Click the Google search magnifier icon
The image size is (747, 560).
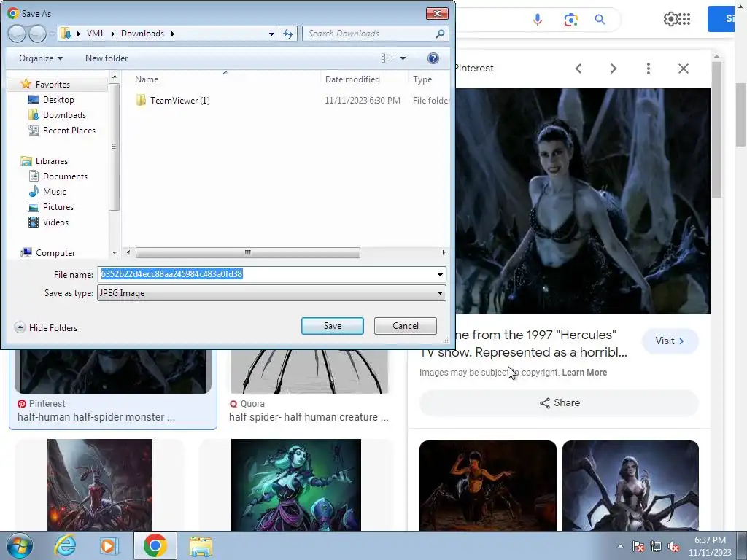pyautogui.click(x=600, y=20)
